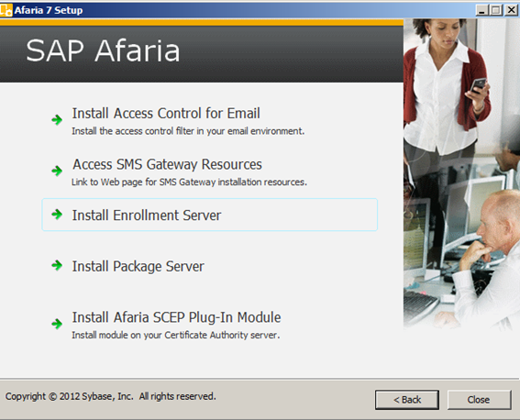Click the green arrow beside Install Enrollment Server
Image resolution: width=520 pixels, height=420 pixels.
(x=57, y=215)
